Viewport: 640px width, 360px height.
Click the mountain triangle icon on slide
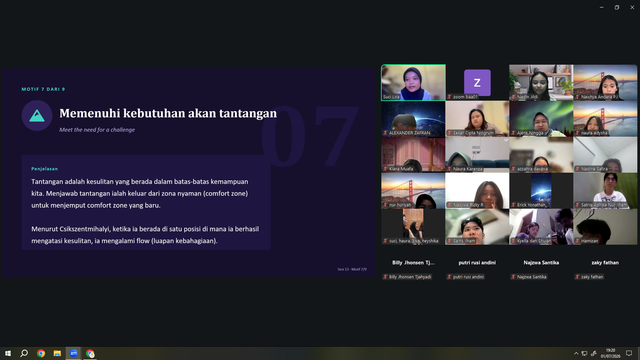pyautogui.click(x=37, y=116)
